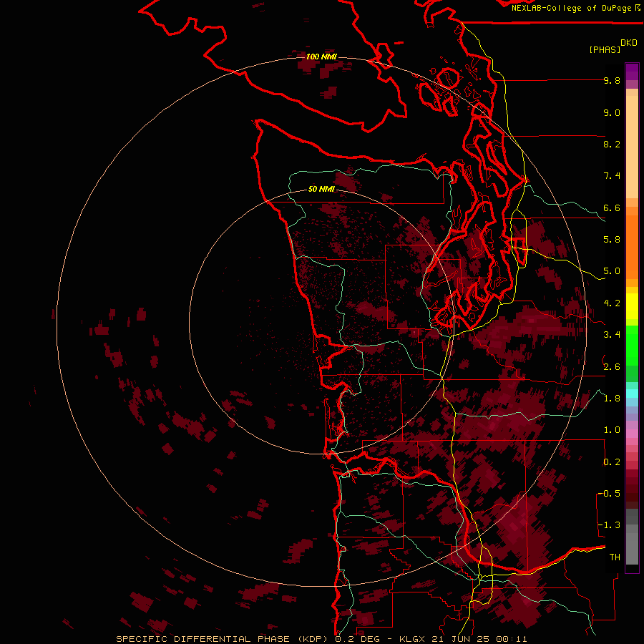
Task: Click the KLGX radar site identifier
Action: click(412, 639)
